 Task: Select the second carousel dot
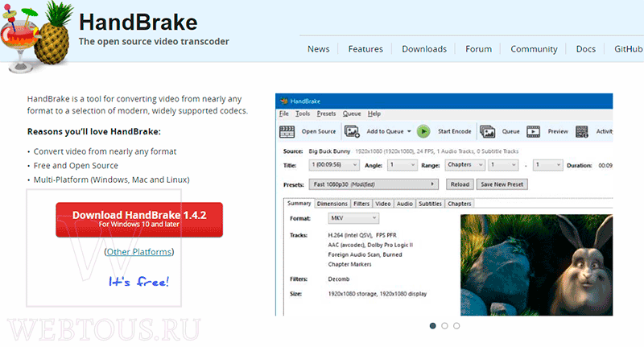(x=444, y=325)
